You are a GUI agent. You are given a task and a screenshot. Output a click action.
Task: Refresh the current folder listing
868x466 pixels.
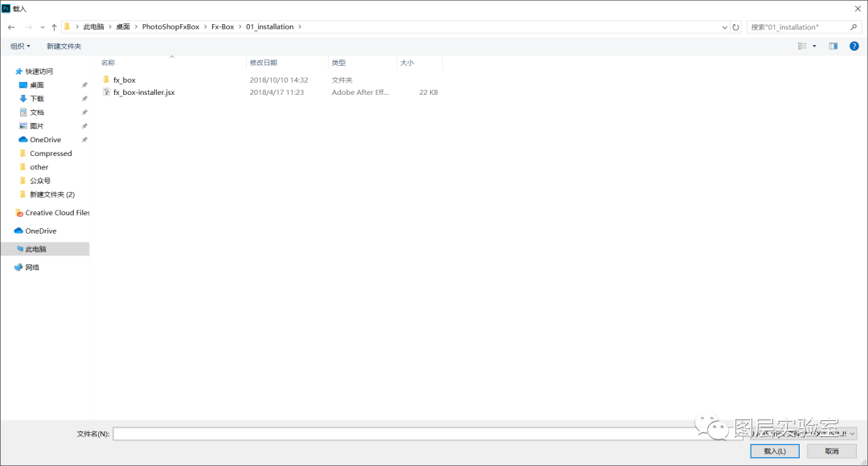tap(735, 27)
